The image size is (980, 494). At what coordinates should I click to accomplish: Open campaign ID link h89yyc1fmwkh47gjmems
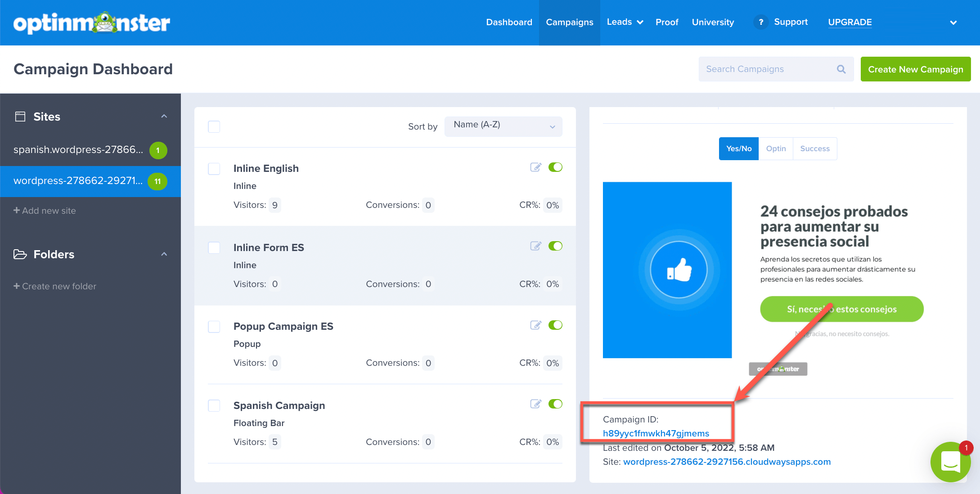(656, 433)
